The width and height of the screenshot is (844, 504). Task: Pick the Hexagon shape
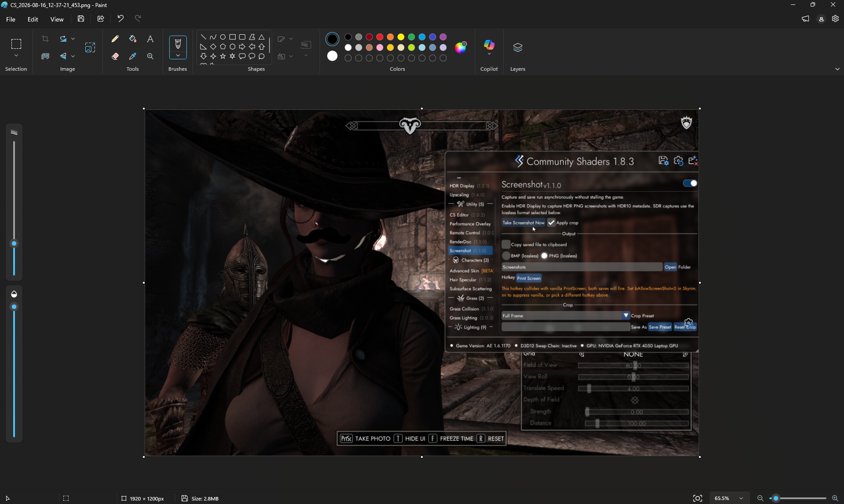233,47
